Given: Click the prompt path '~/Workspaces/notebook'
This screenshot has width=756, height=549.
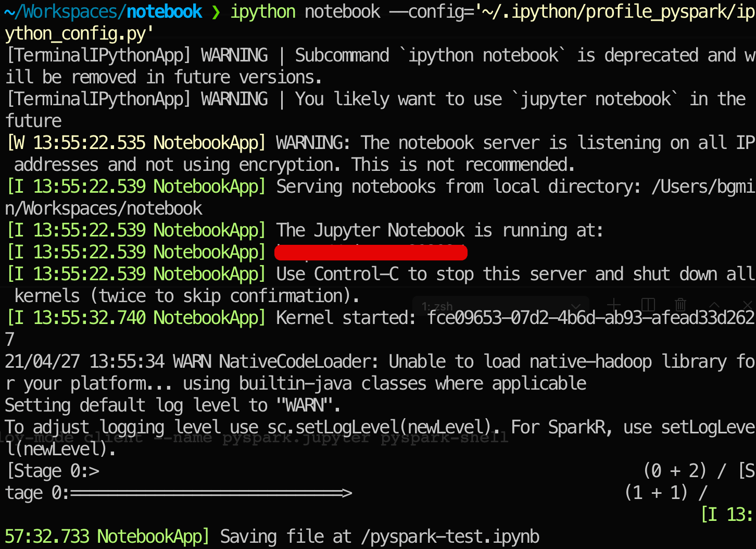Looking at the screenshot, I should (x=103, y=11).
